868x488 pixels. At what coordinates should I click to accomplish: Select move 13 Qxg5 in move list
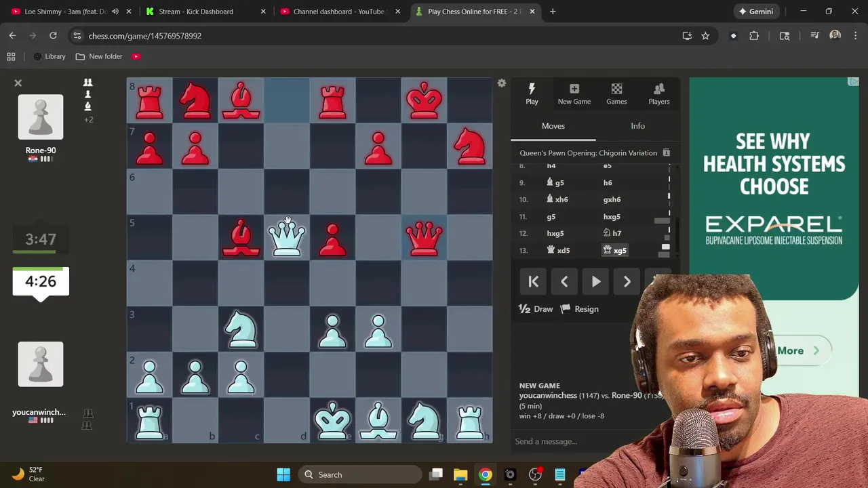click(614, 250)
